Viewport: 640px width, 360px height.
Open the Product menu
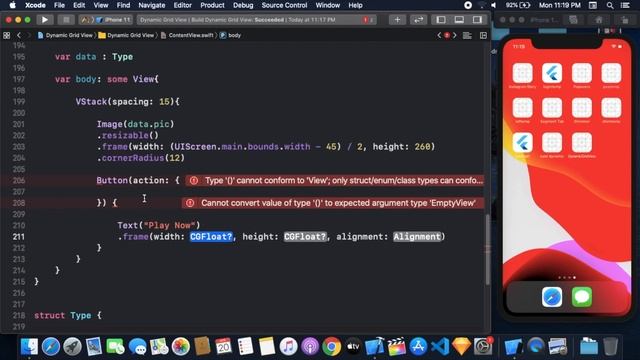[x=212, y=5]
